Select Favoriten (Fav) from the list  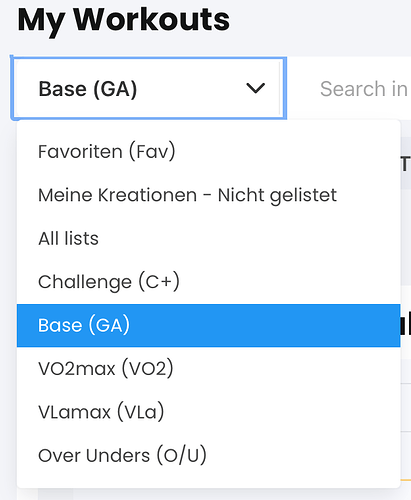(208, 152)
